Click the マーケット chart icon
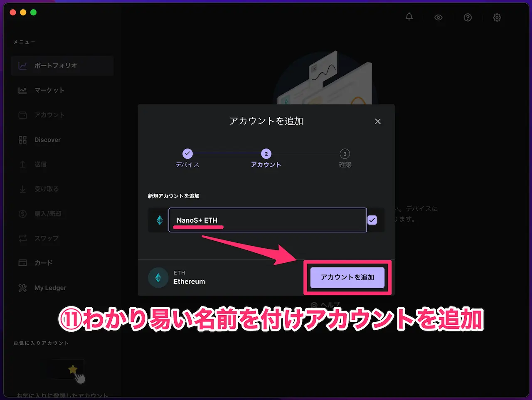Viewport: 532px width, 400px height. 23,90
